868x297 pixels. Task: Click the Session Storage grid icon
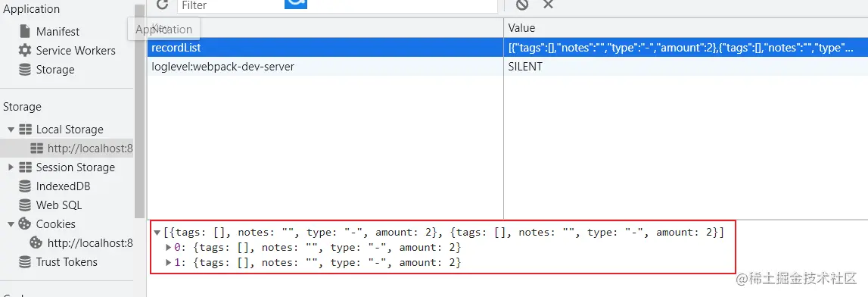pos(25,167)
